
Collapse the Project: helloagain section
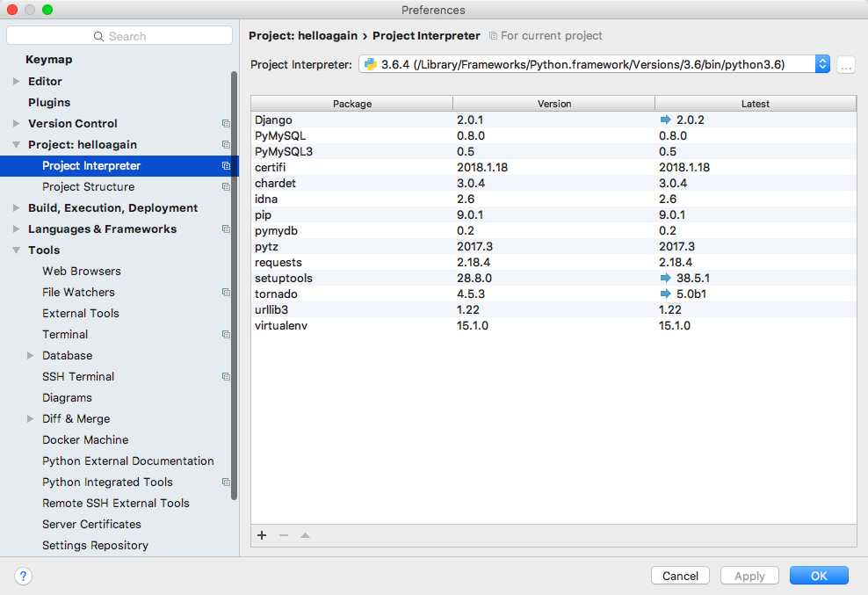click(x=16, y=145)
